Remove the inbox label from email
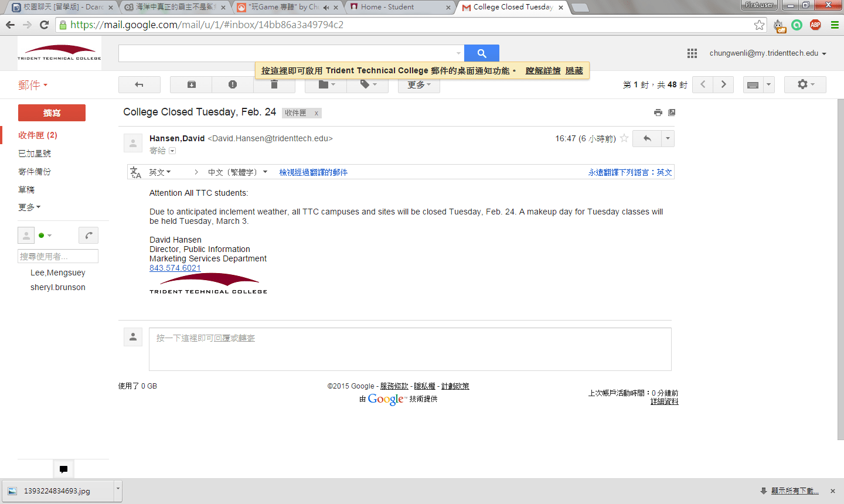The width and height of the screenshot is (844, 504). point(316,113)
